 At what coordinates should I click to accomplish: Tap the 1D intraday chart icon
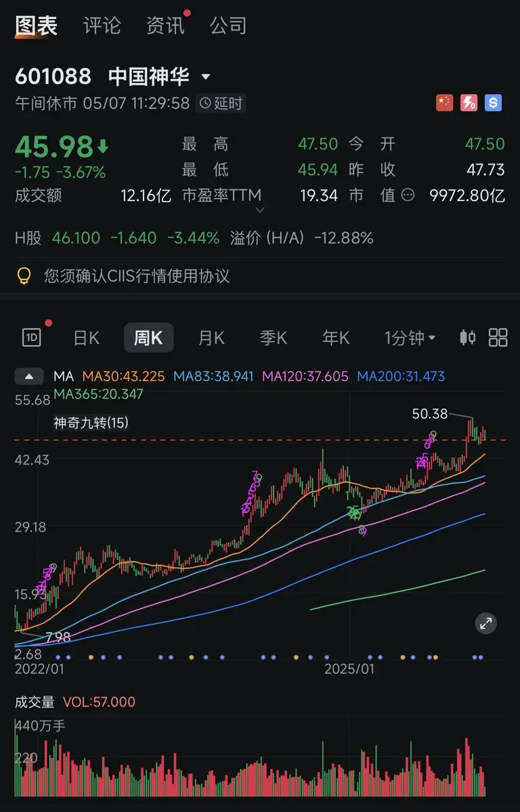click(x=31, y=337)
